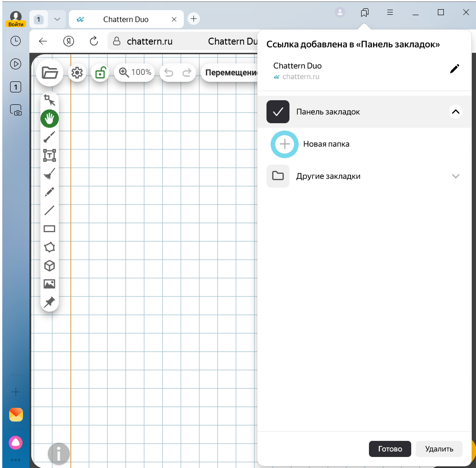Screen dimensions: 476x468
Task: Select the polygon shape tool
Action: pos(50,247)
